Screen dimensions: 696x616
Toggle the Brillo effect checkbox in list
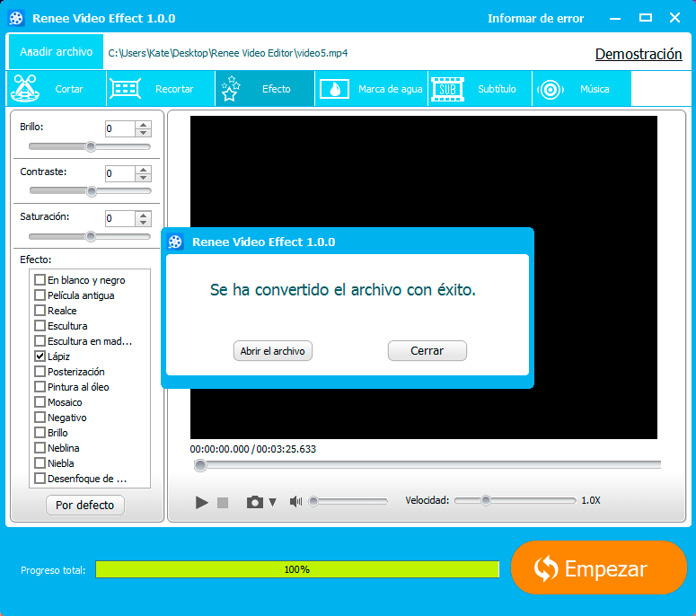click(x=40, y=432)
